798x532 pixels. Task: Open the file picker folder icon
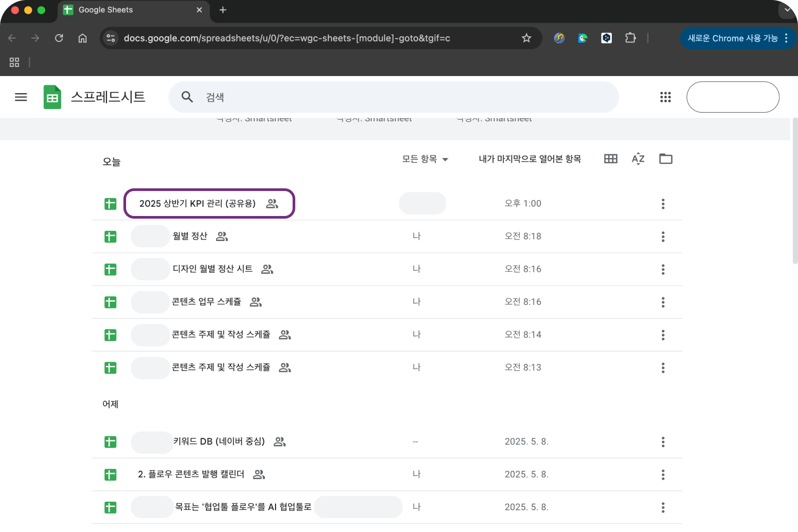point(666,159)
